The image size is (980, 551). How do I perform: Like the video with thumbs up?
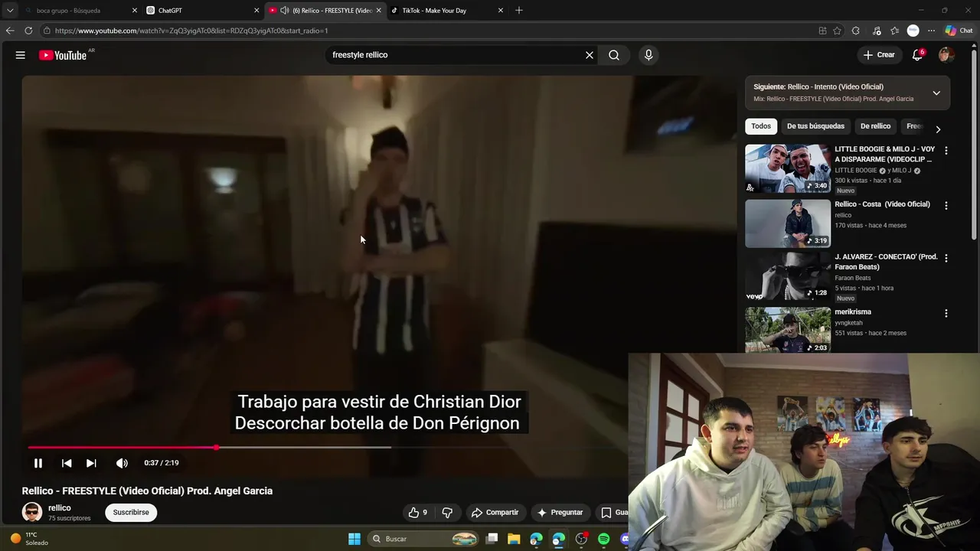pos(418,513)
